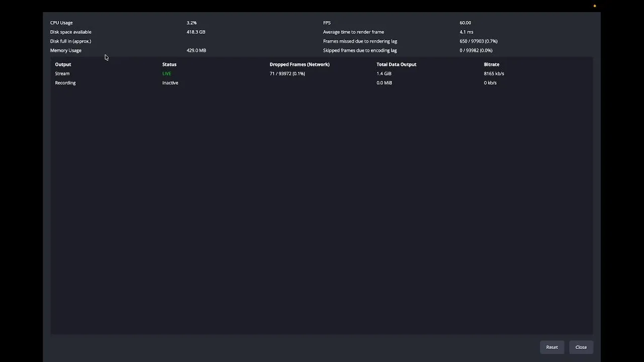Close the stats window

click(x=581, y=347)
